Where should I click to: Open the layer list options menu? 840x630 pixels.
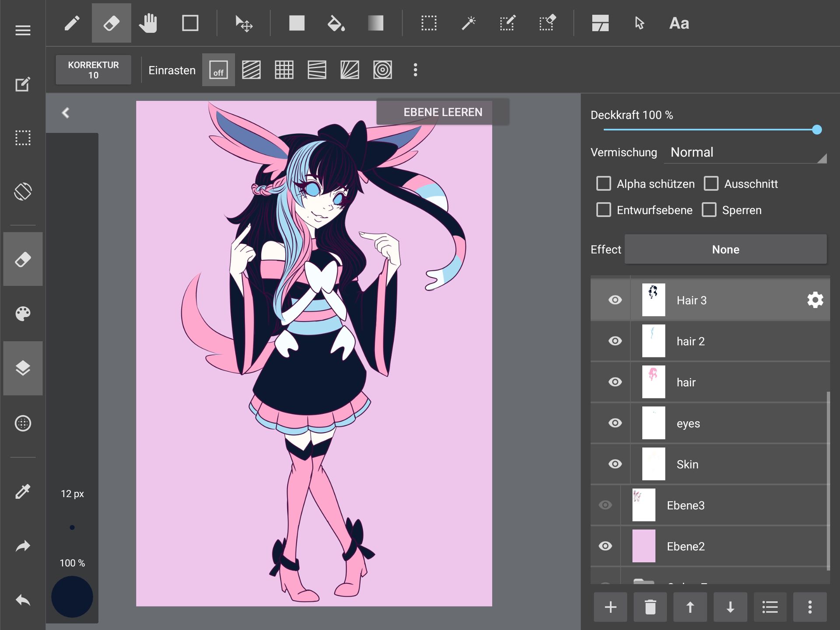[770, 607]
